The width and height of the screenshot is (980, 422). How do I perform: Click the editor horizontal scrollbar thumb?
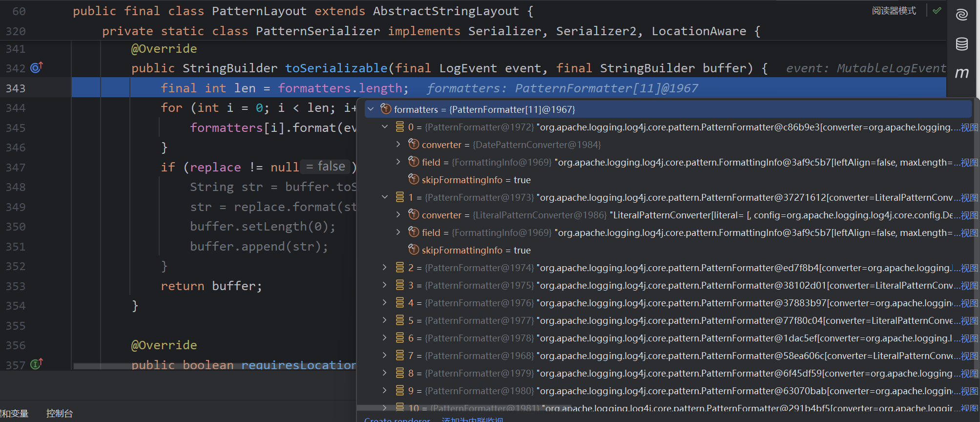[215, 366]
